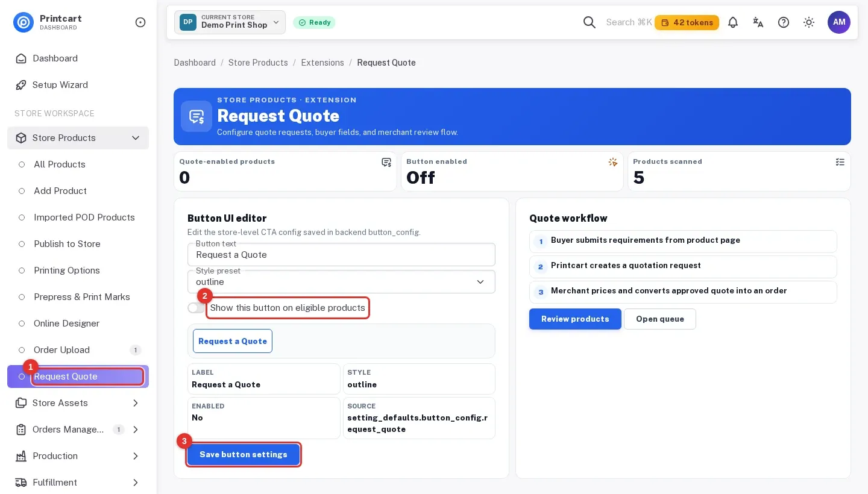
Task: Select Publish to Store item
Action: pyautogui.click(x=78, y=244)
